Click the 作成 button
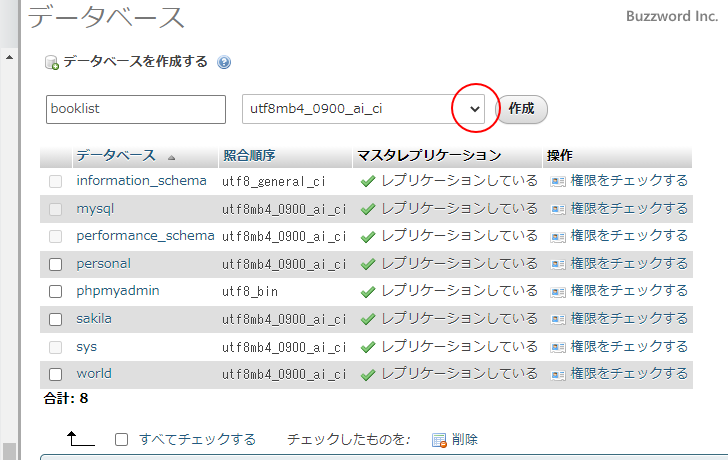This screenshot has height=460, width=728. click(x=521, y=110)
